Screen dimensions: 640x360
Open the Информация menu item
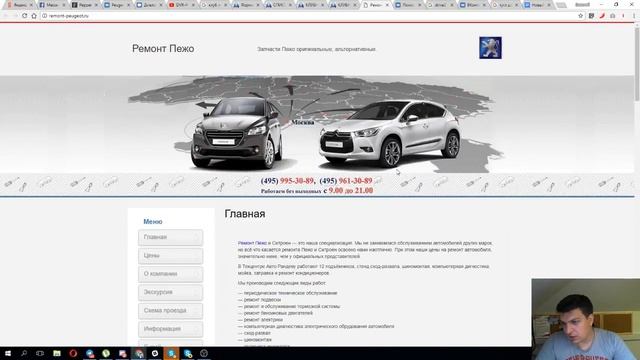pos(171,329)
